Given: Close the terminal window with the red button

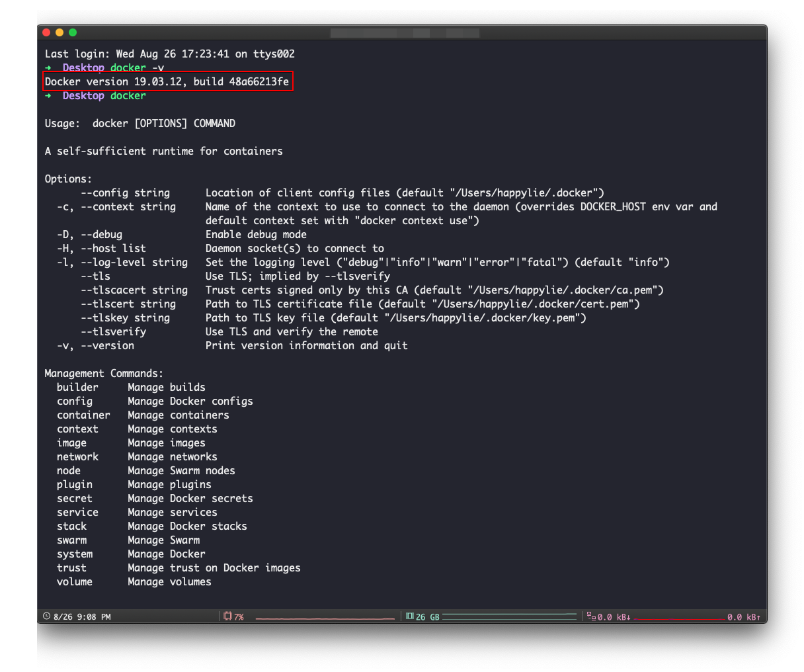Looking at the screenshot, I should pos(46,32).
